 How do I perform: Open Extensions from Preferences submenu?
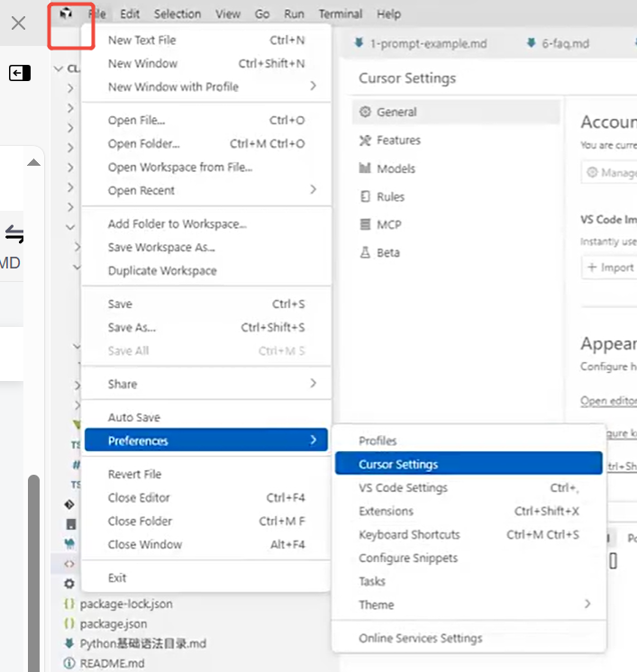[469, 512]
